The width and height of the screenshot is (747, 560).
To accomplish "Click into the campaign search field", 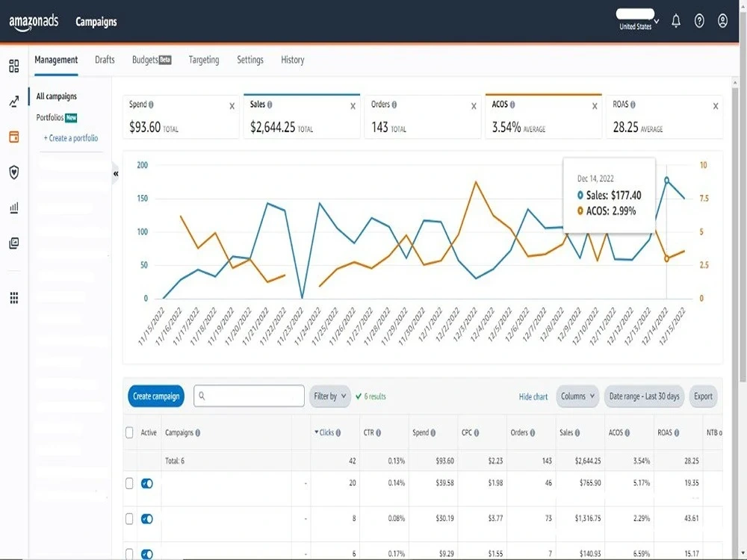I will point(249,396).
